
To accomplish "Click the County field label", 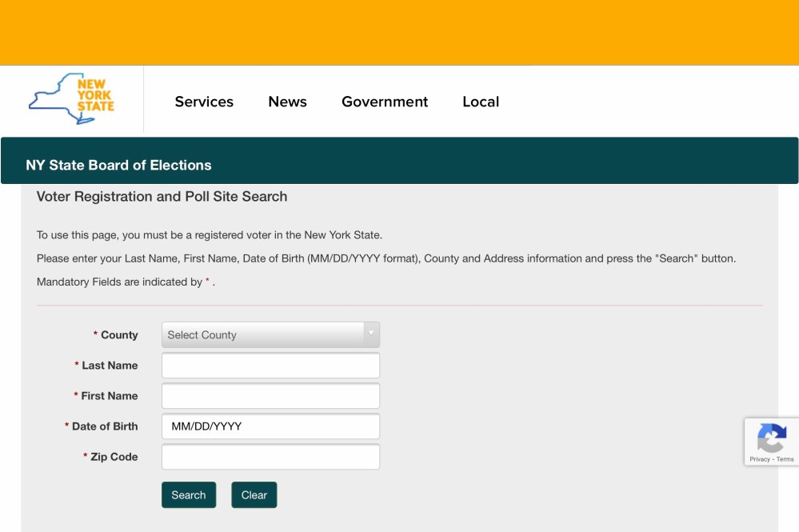I will pos(119,335).
